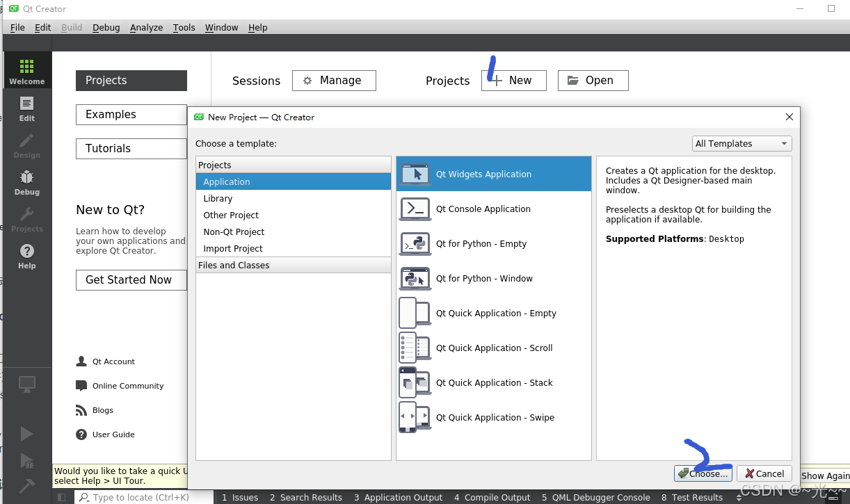Viewport: 850px width, 504px height.
Task: Select Qt Quick Application - Scroll template
Action: pyautogui.click(x=494, y=348)
